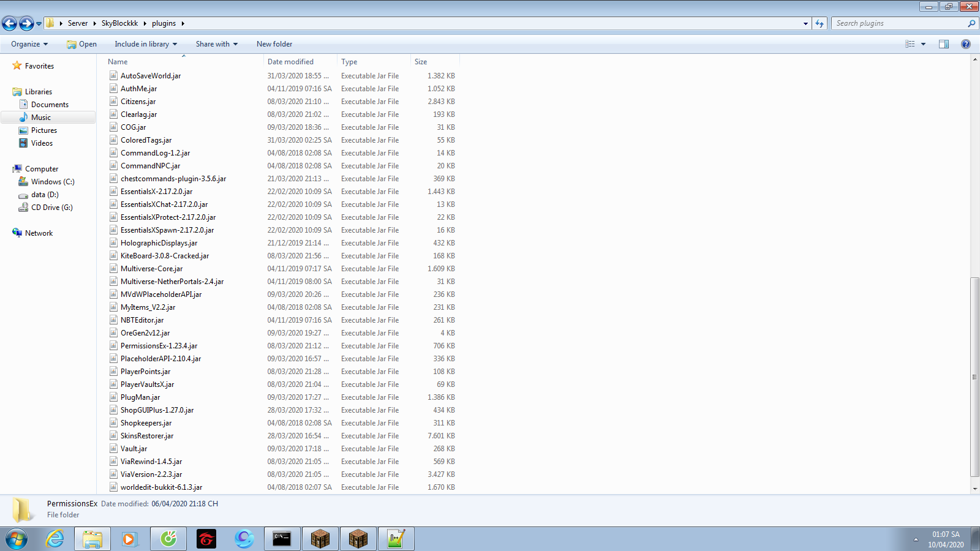Open the CD Drive (G:)

tap(52, 208)
